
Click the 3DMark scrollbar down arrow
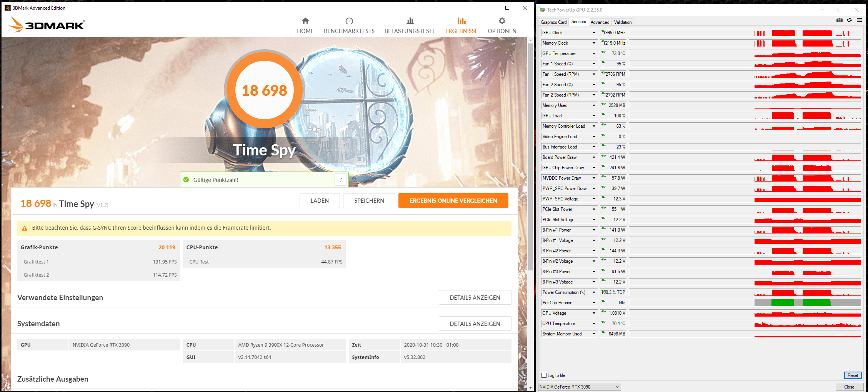531,388
